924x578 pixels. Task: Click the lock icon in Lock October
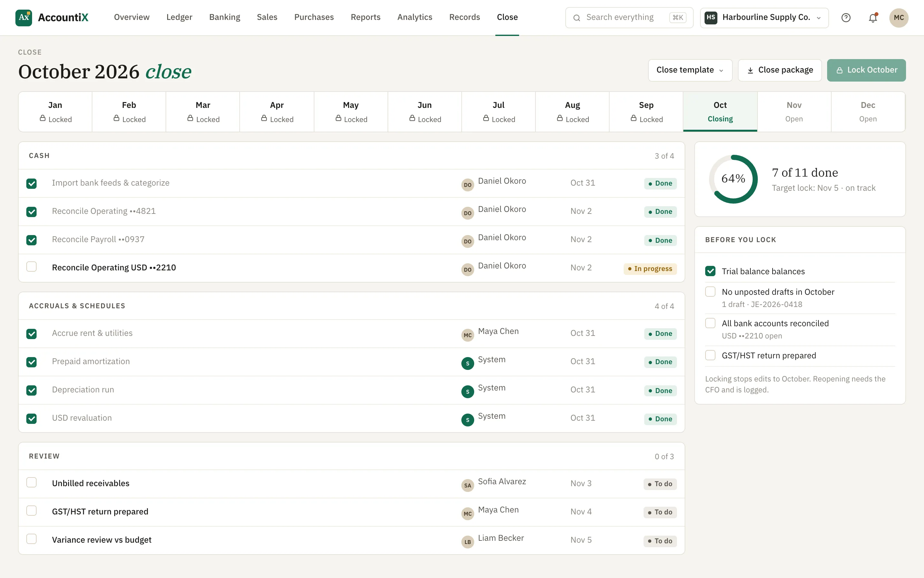click(839, 70)
